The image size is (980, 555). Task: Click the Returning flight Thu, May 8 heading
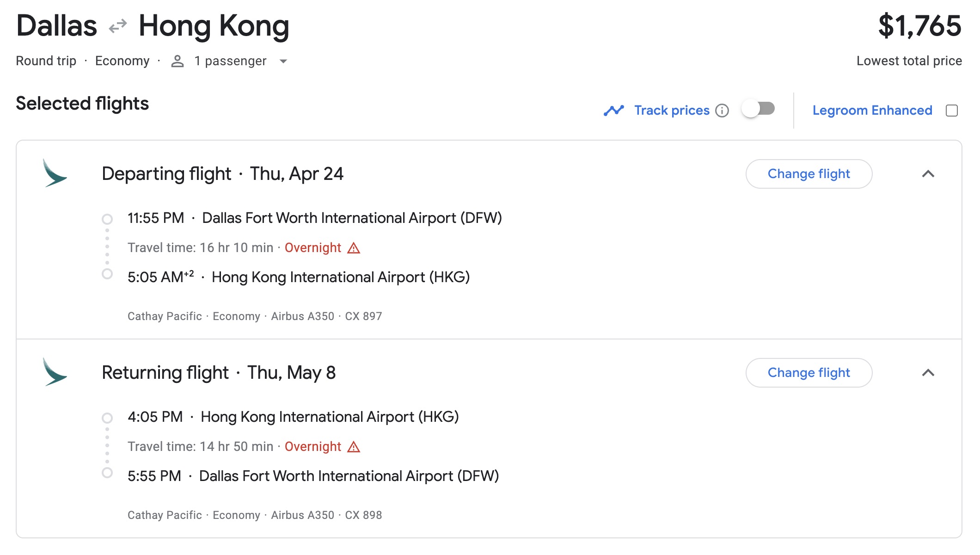(x=219, y=373)
